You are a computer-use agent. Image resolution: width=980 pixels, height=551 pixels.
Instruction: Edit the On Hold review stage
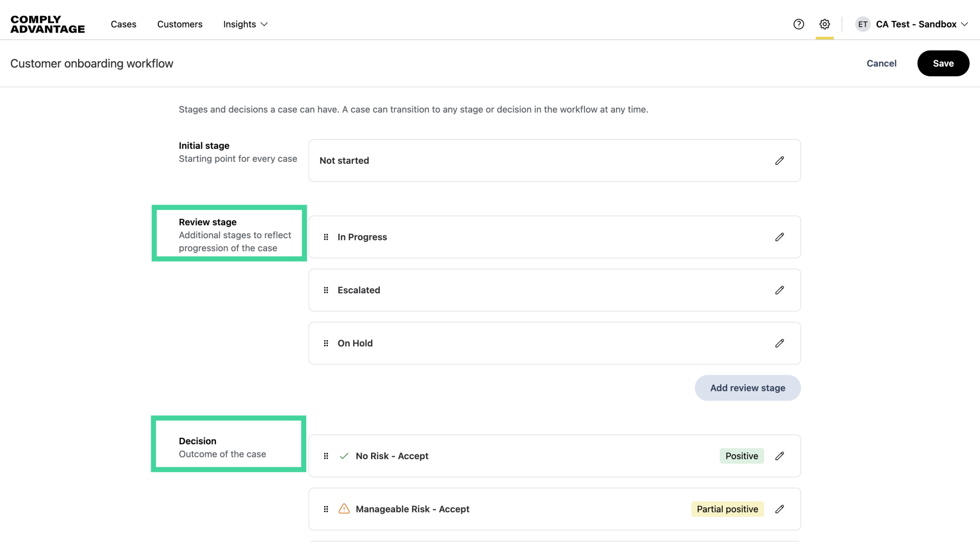point(779,343)
